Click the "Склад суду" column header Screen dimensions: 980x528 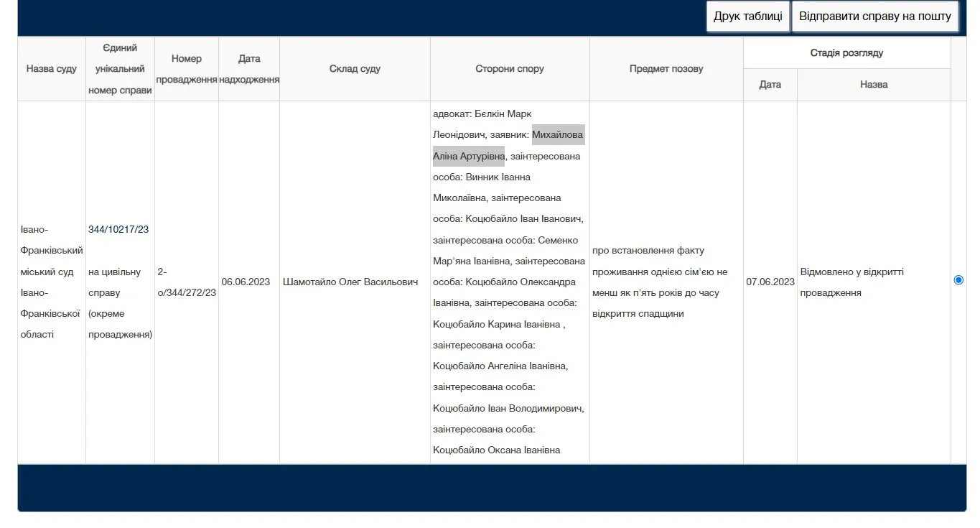click(355, 69)
